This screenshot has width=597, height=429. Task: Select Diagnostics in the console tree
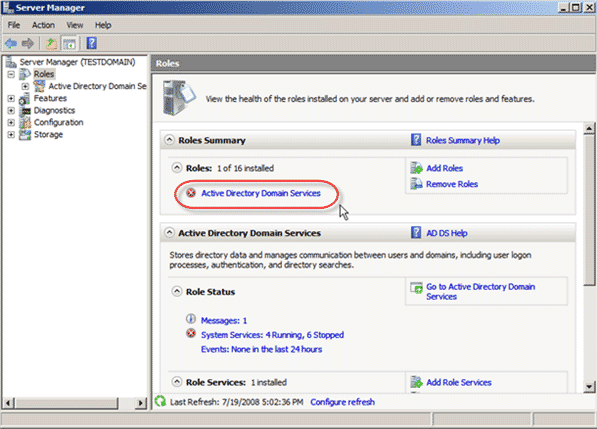tap(54, 110)
